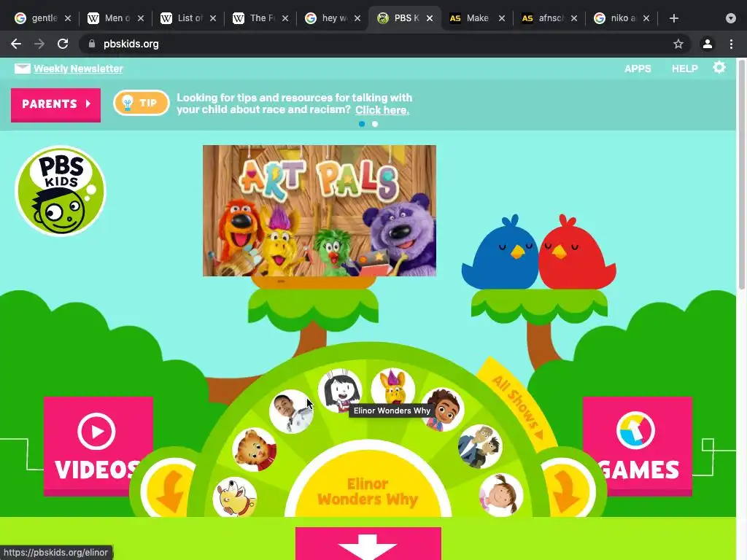Switch to the 'Make' AS tab

pyautogui.click(x=477, y=18)
